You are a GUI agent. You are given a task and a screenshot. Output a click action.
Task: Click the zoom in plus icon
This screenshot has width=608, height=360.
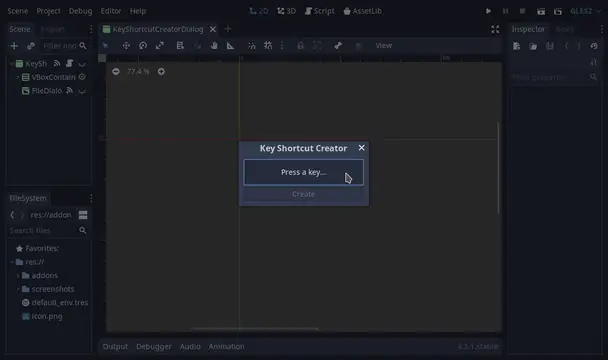point(161,71)
